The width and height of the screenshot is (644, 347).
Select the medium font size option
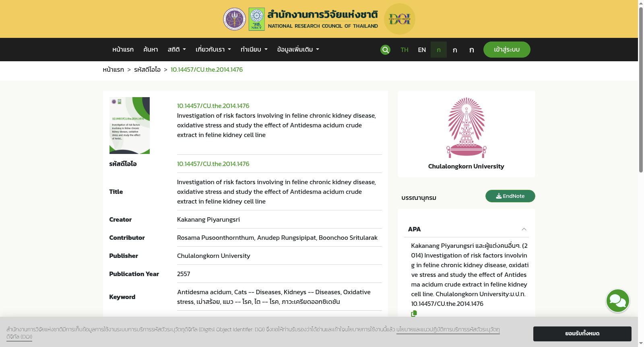tap(455, 50)
